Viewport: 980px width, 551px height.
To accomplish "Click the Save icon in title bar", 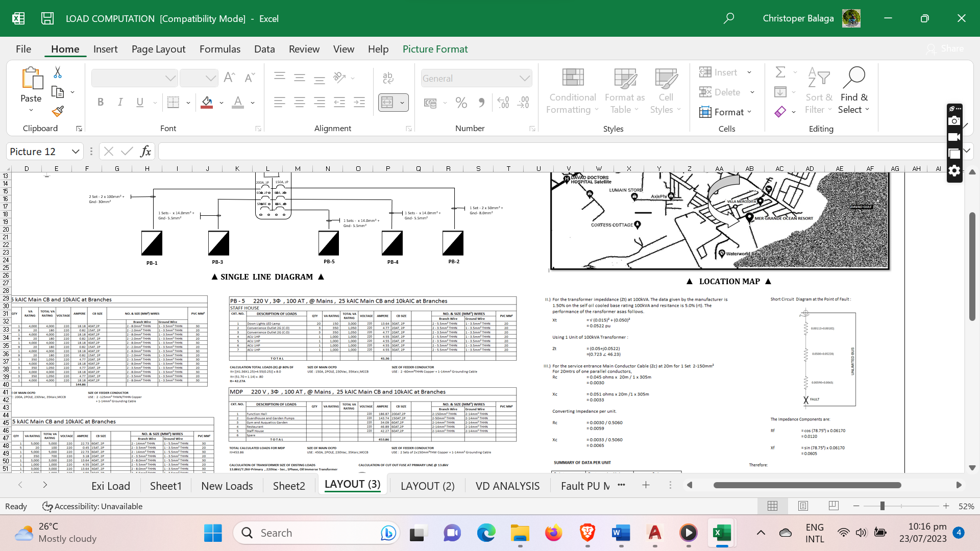I will [47, 18].
